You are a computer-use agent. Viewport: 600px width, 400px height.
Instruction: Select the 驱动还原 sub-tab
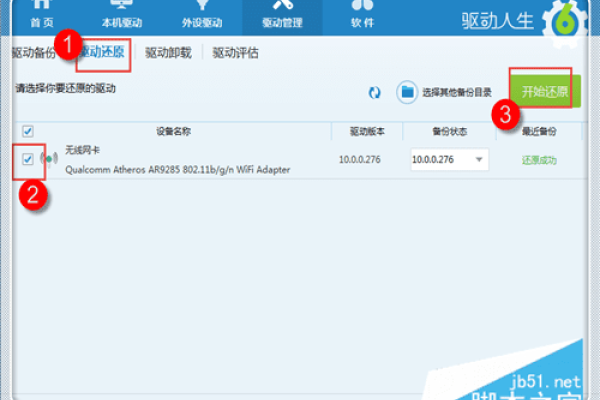[103, 52]
